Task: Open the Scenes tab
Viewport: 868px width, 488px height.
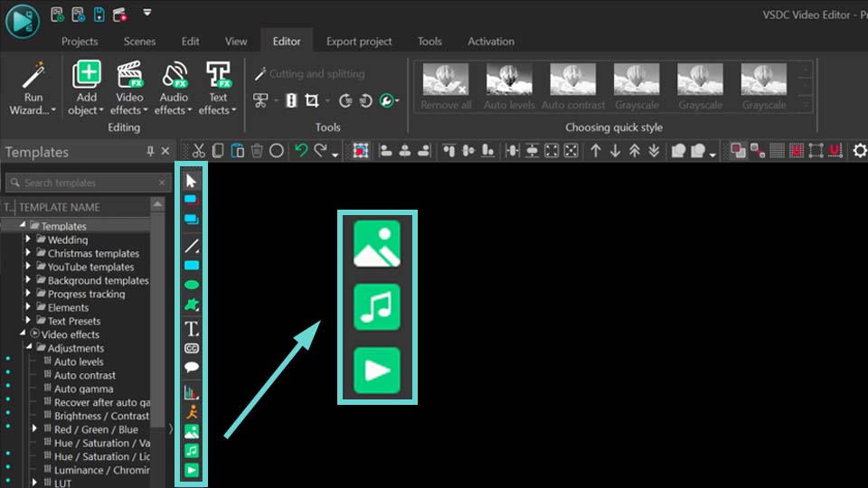Action: [139, 42]
